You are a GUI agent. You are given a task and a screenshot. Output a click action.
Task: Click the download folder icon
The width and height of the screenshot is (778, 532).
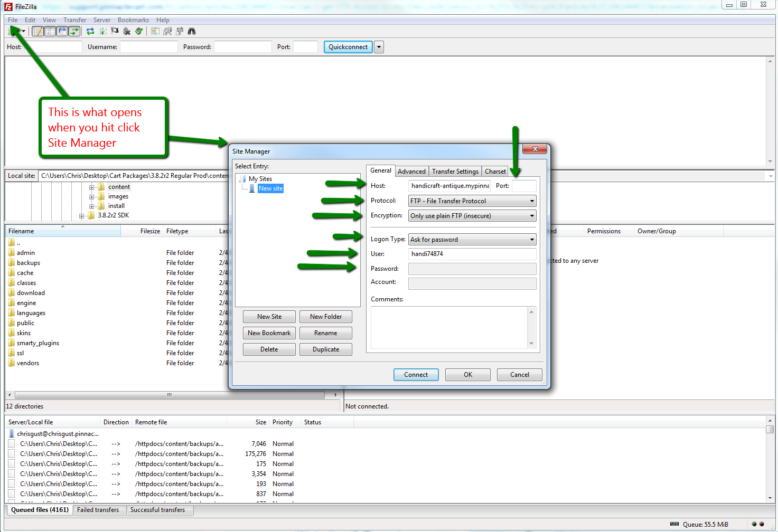click(x=12, y=293)
